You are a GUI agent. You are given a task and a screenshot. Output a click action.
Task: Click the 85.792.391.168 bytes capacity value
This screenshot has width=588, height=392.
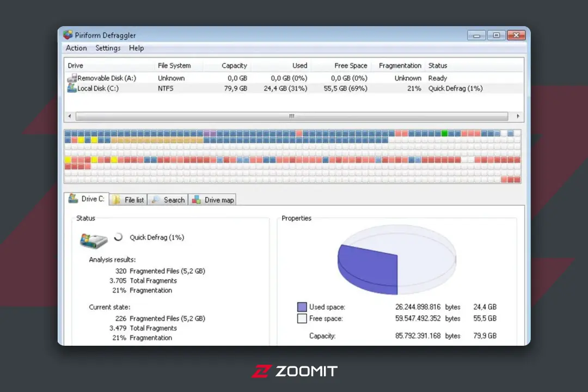click(x=427, y=336)
